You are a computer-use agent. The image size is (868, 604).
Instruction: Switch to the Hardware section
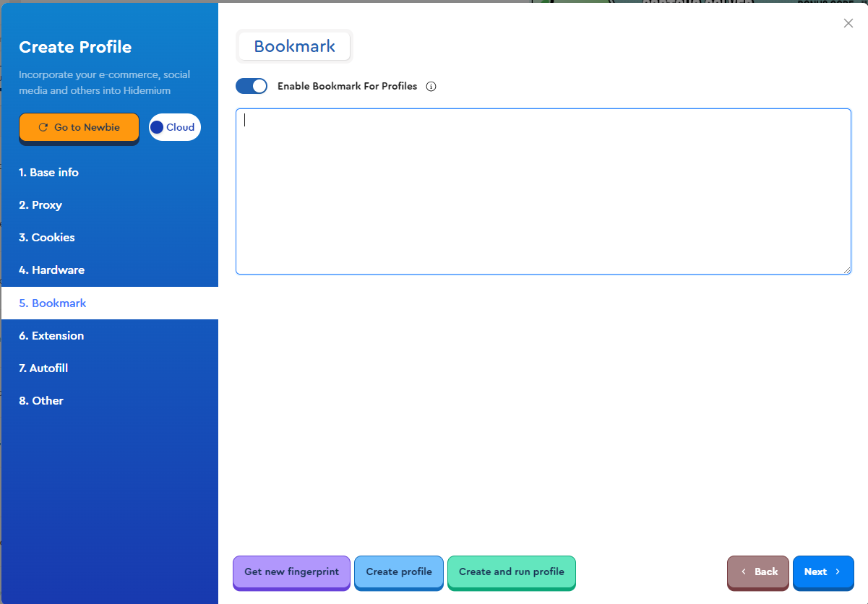(x=51, y=270)
